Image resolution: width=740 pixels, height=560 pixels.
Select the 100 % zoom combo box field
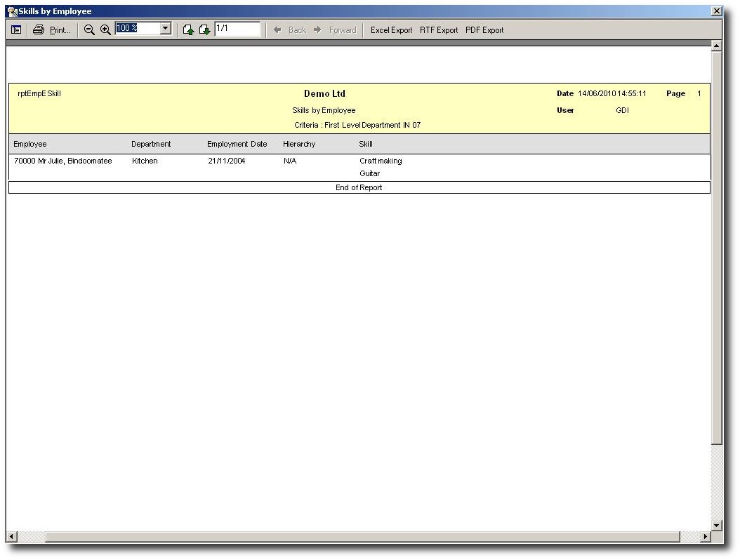pyautogui.click(x=137, y=29)
